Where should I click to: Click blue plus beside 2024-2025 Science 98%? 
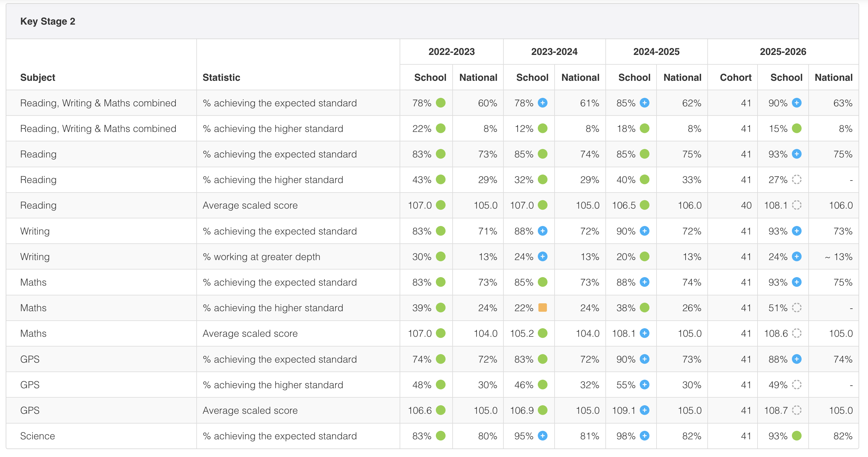tap(645, 436)
